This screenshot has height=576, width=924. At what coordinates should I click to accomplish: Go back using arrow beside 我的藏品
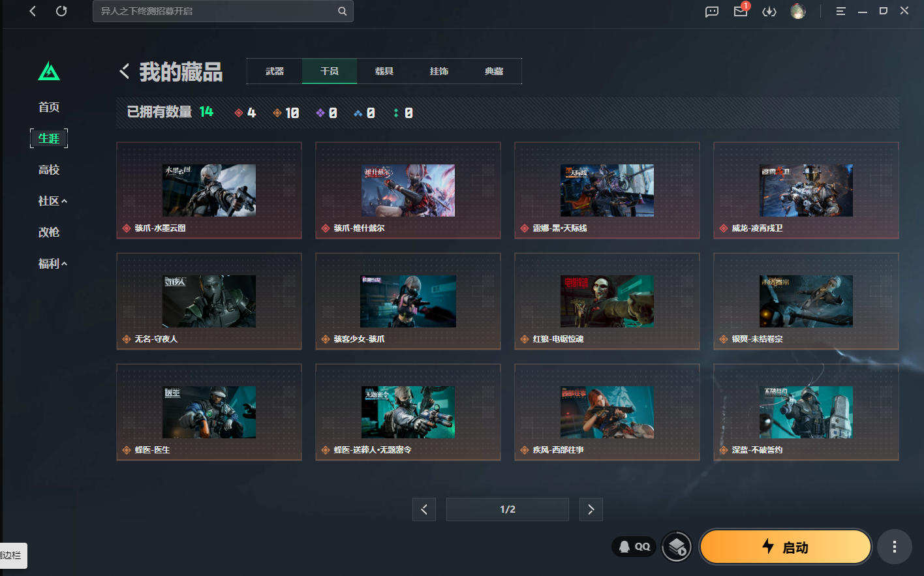[x=125, y=71]
